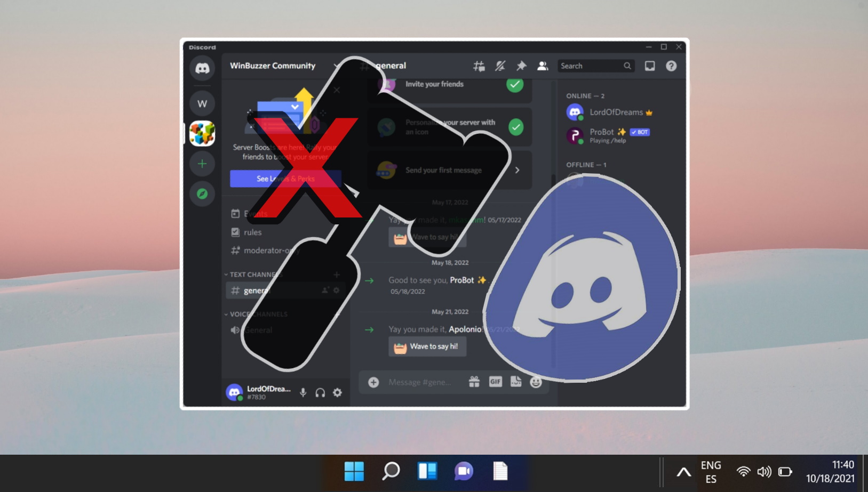
Task: Send a gift using the gift icon
Action: (x=474, y=382)
